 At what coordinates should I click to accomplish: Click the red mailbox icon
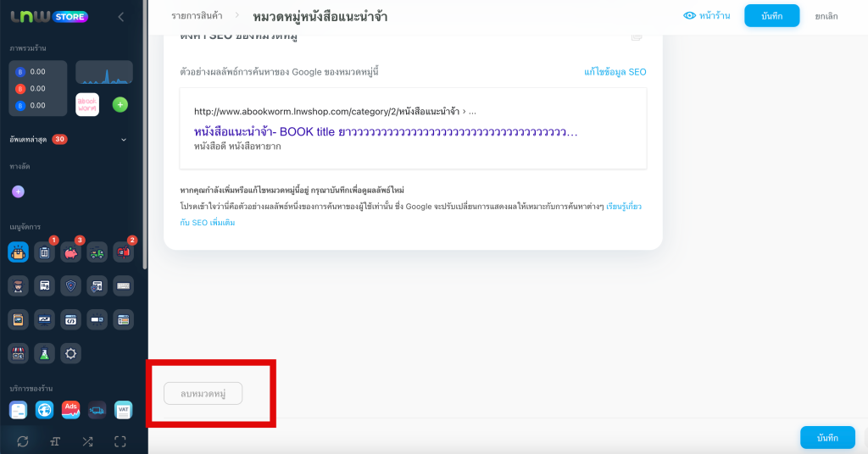point(124,252)
